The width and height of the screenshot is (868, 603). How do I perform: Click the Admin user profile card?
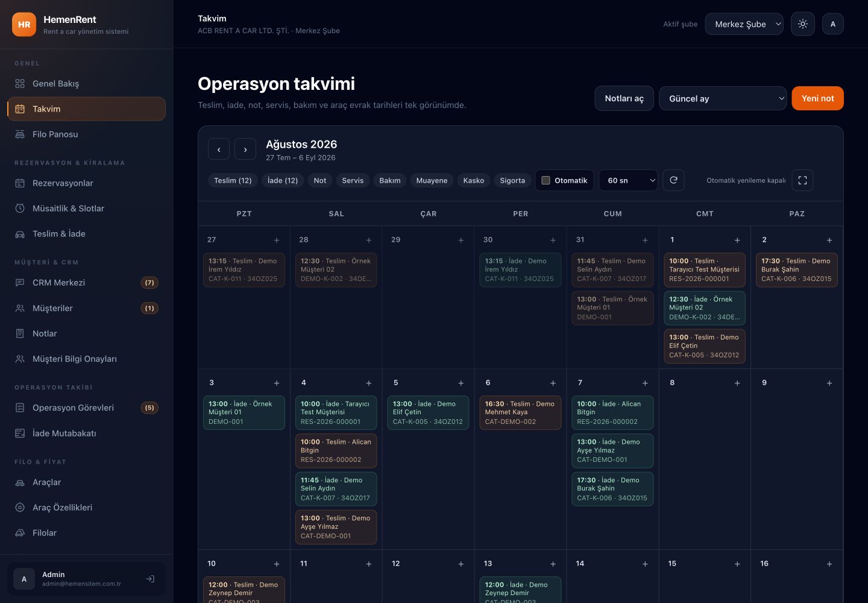pos(87,579)
